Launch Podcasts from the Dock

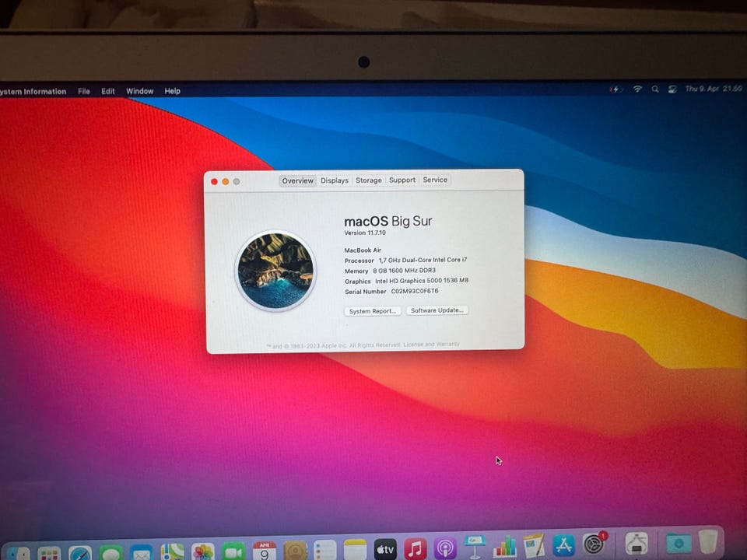pyautogui.click(x=445, y=548)
